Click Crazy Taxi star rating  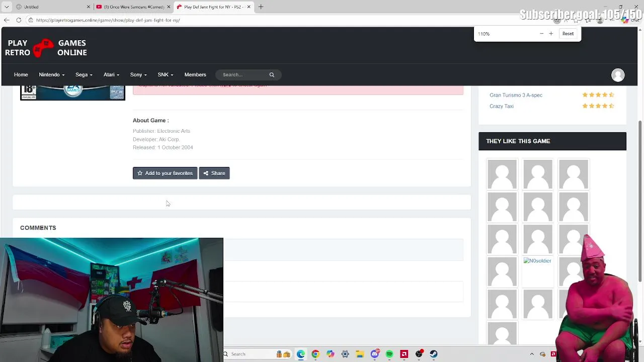pos(598,106)
